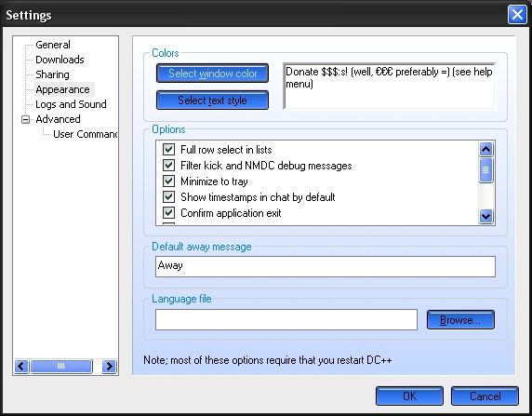
Task: Toggle Show timestamps in chat by default
Action: (x=168, y=197)
